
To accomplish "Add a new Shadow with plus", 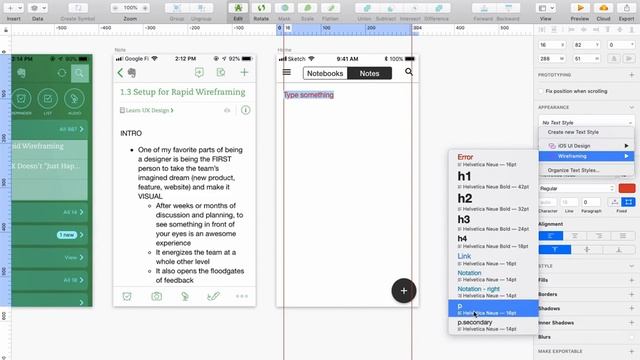I will pyautogui.click(x=631, y=309).
